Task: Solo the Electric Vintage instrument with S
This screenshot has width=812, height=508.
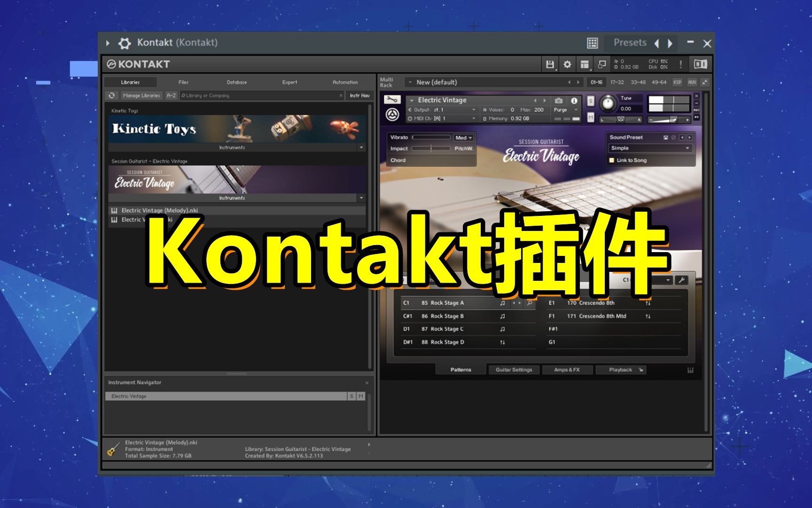Action: (591, 101)
